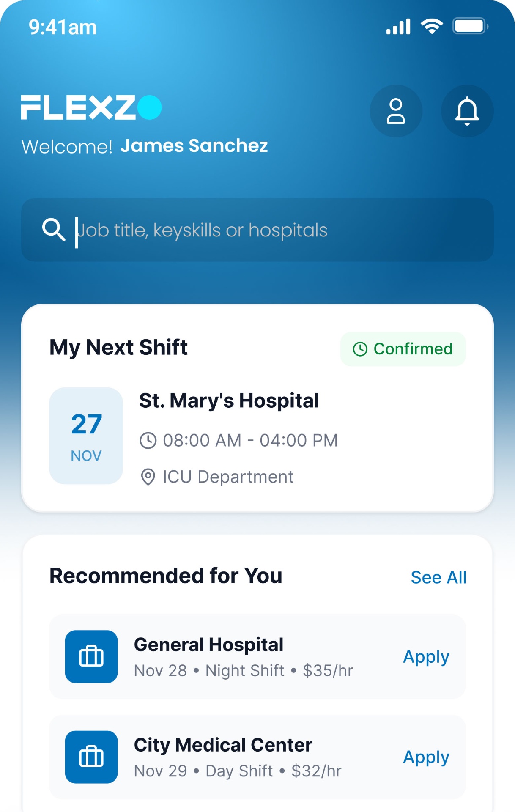515x812 pixels.
Task: Tap the search magnifier icon
Action: [54, 230]
